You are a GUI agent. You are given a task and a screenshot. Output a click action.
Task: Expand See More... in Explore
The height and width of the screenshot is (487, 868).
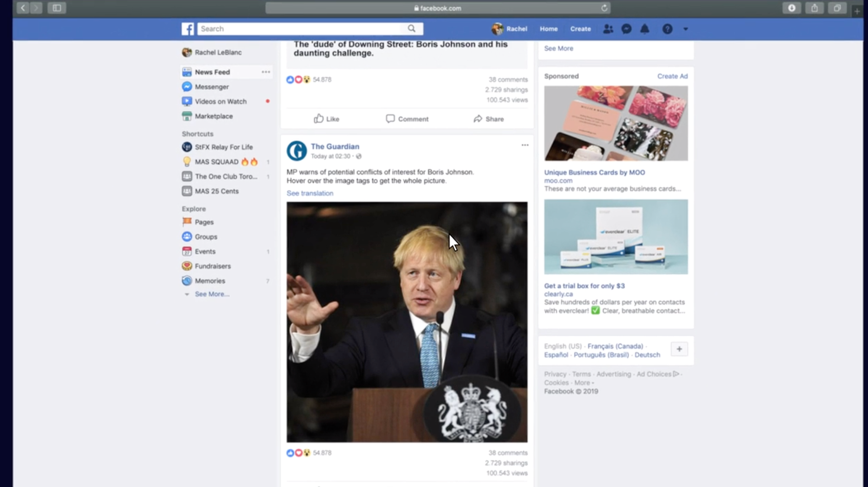[x=212, y=294]
